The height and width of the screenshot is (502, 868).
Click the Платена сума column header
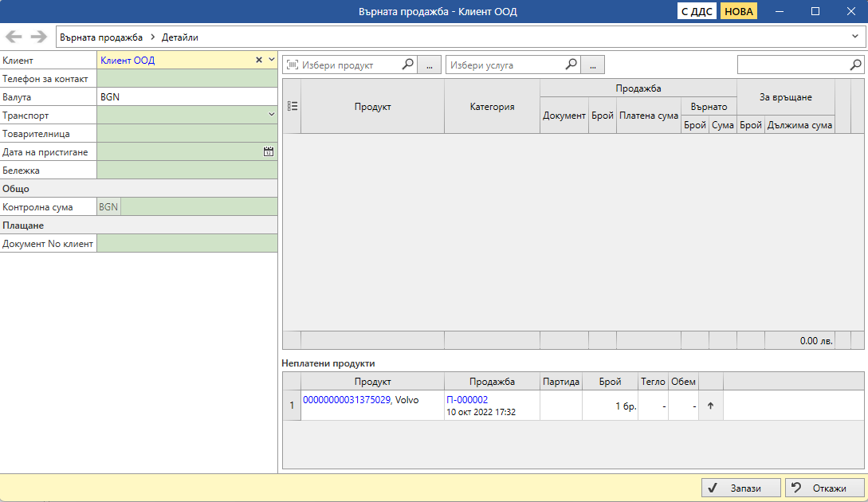(649, 115)
